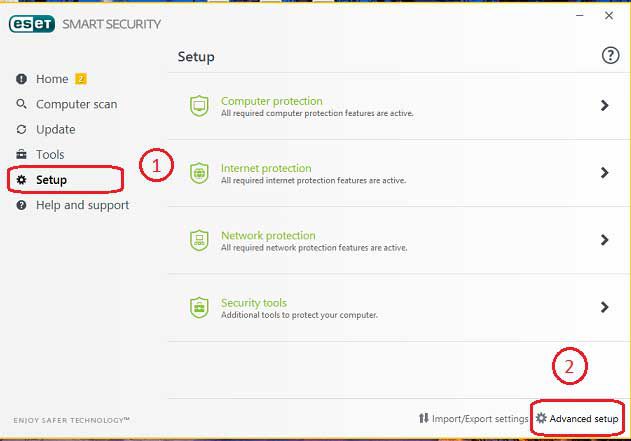Click the Internet protection shield icon

coord(199,172)
